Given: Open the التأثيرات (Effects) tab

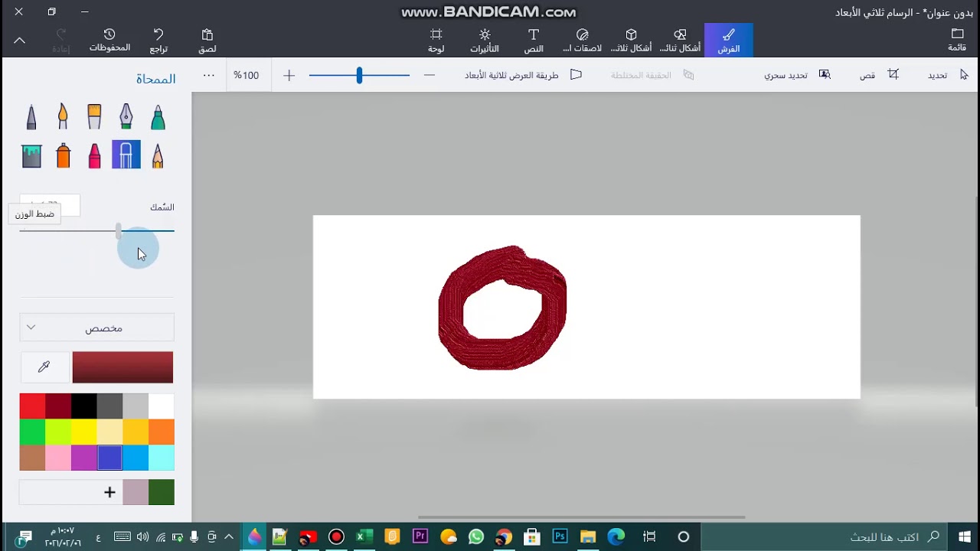Looking at the screenshot, I should pyautogui.click(x=485, y=41).
